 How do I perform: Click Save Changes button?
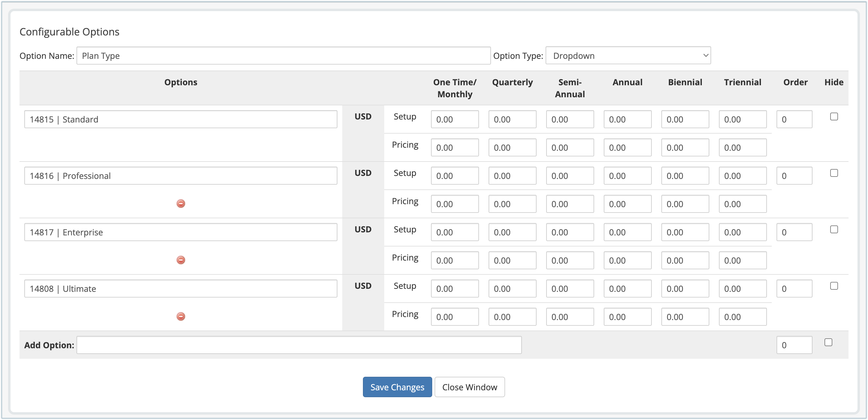[397, 387]
